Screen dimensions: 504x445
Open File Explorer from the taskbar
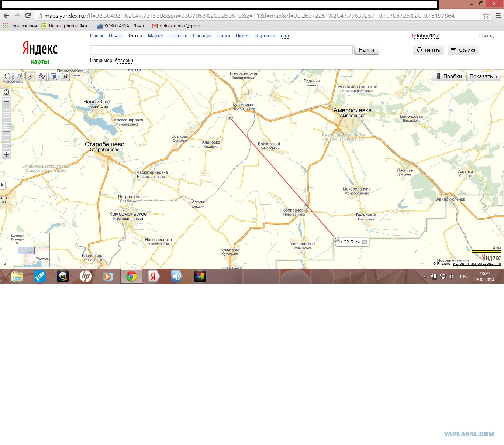pos(17,276)
